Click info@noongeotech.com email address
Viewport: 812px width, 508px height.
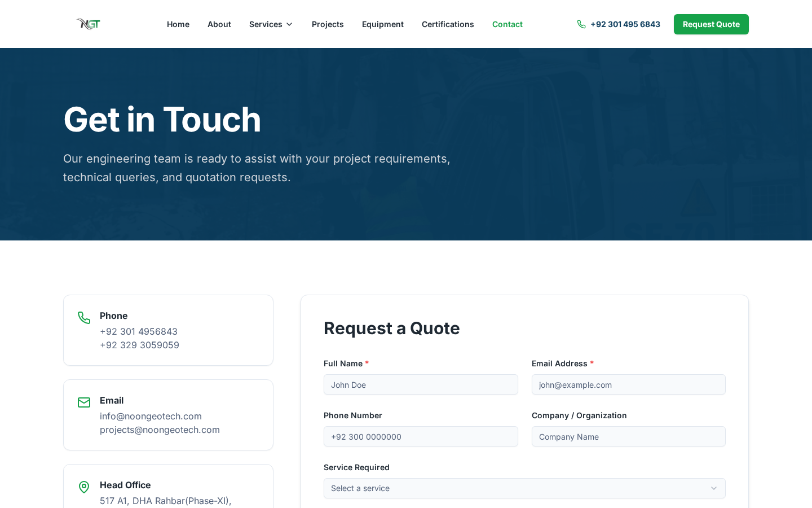click(x=151, y=416)
